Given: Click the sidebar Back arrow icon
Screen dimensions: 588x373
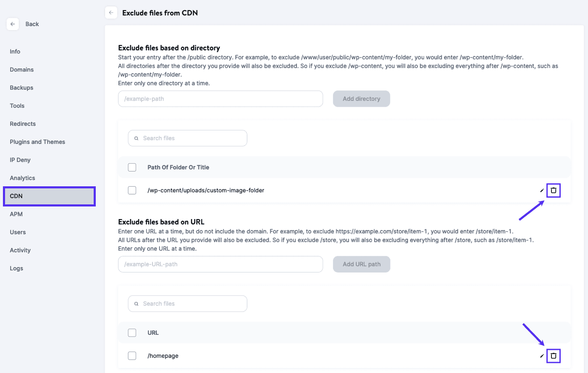Looking at the screenshot, I should tap(13, 24).
